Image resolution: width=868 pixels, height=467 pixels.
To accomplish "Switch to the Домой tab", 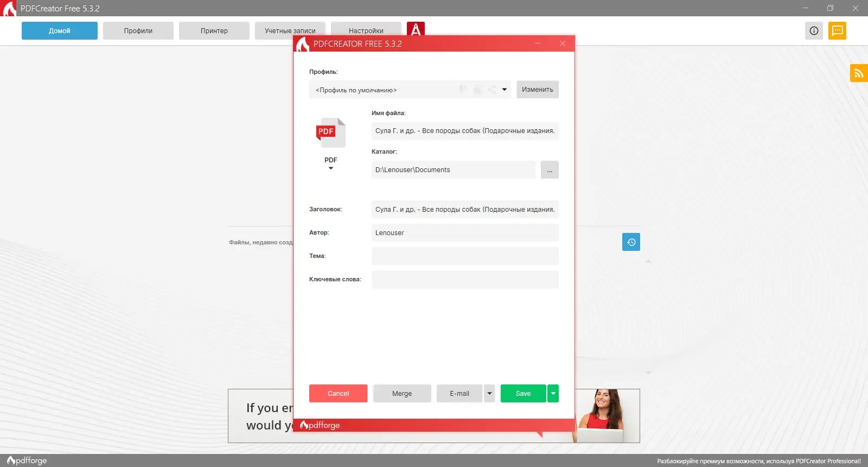I will [60, 31].
